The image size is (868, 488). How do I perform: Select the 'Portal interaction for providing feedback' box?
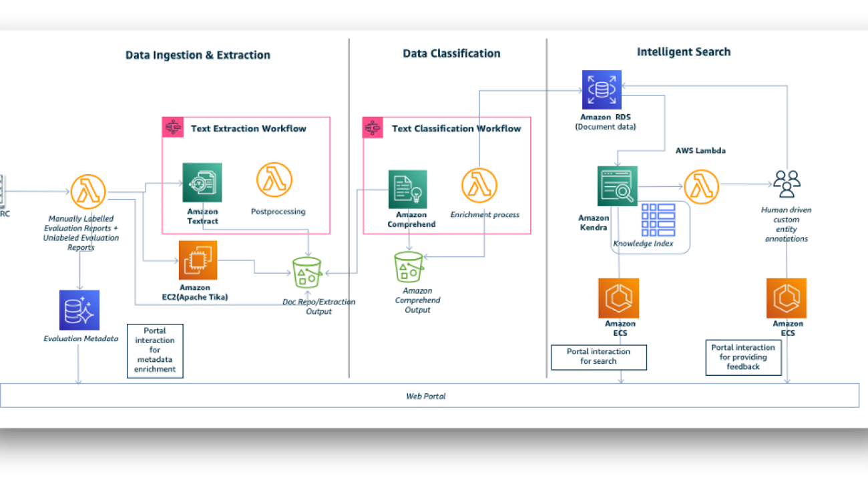(x=744, y=357)
